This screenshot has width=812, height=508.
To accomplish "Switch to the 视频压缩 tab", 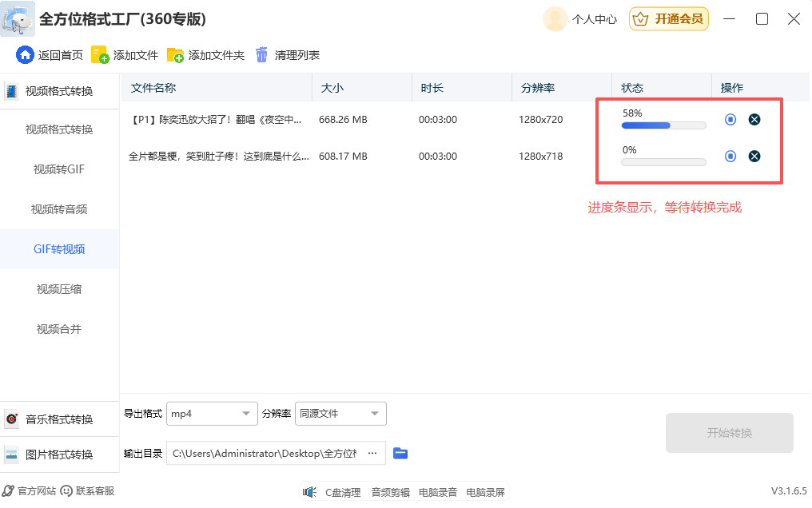I will pos(60,289).
